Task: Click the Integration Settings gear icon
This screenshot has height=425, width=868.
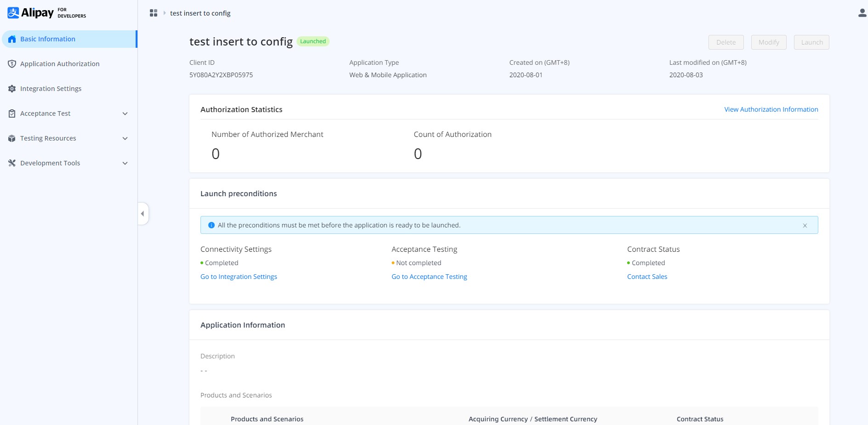Action: coord(12,89)
